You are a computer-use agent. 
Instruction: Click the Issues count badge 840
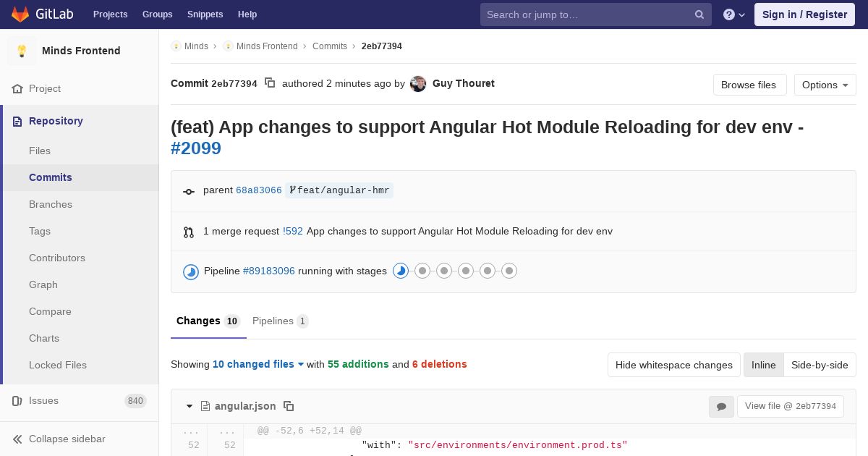(135, 401)
